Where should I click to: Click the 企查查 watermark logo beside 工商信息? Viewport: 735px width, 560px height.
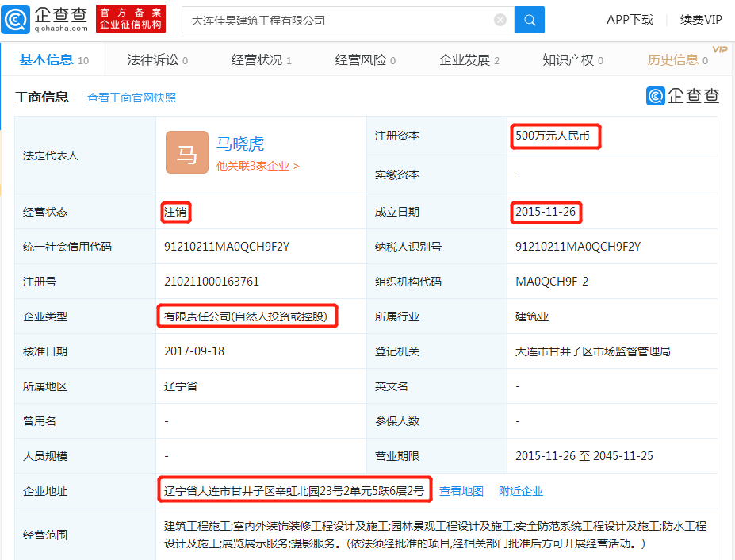click(683, 96)
